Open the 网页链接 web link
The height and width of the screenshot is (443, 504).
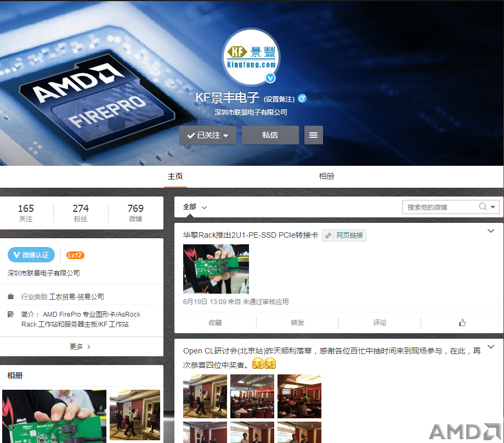pos(344,235)
